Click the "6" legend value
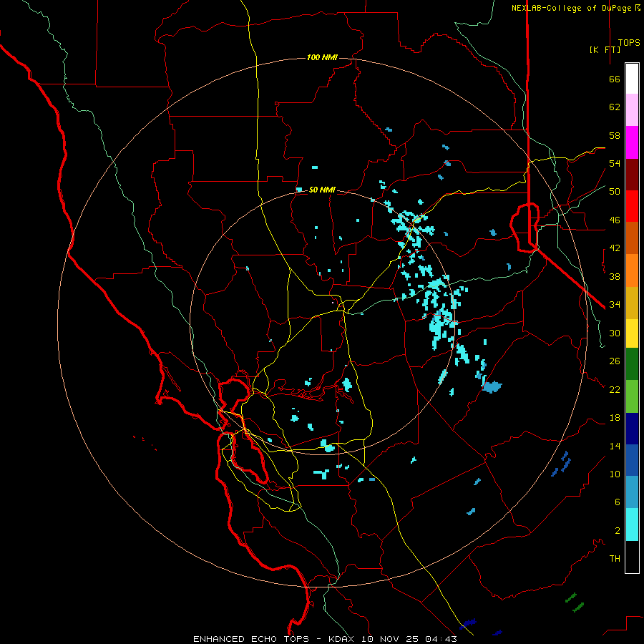This screenshot has height=644, width=644. [x=618, y=502]
